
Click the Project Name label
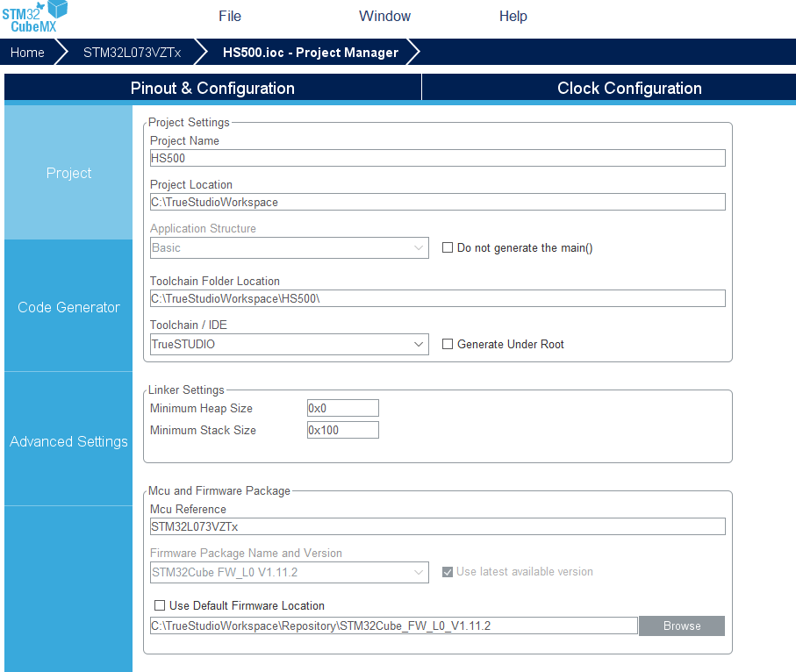(185, 140)
